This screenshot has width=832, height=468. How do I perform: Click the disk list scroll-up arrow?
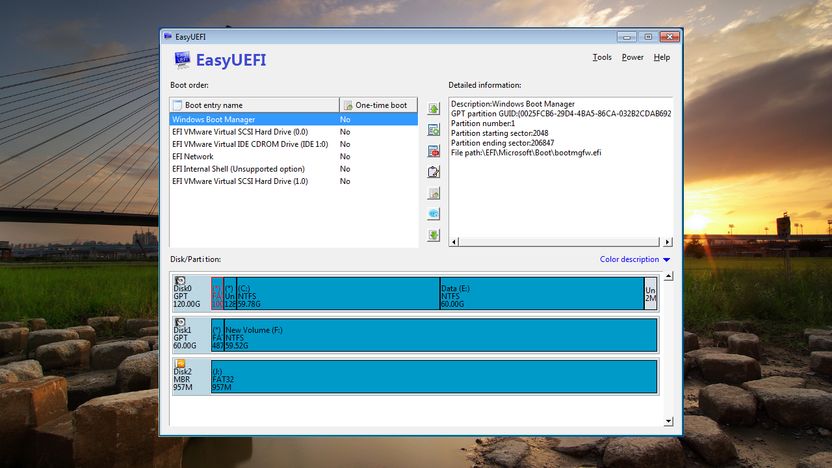[669, 276]
